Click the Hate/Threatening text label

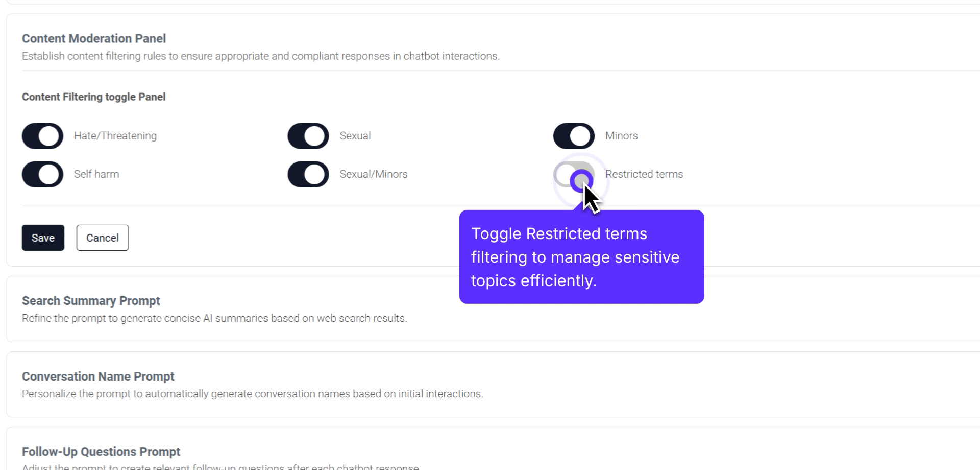(115, 136)
